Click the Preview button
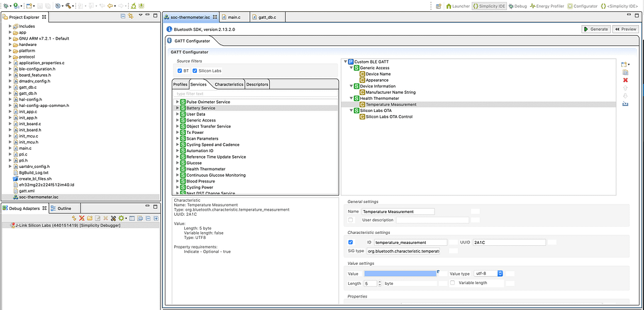 tap(626, 29)
